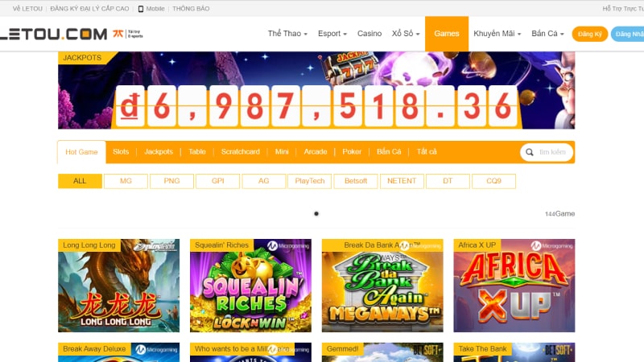Filter games by DT provider
The height and width of the screenshot is (362, 644).
(x=448, y=181)
